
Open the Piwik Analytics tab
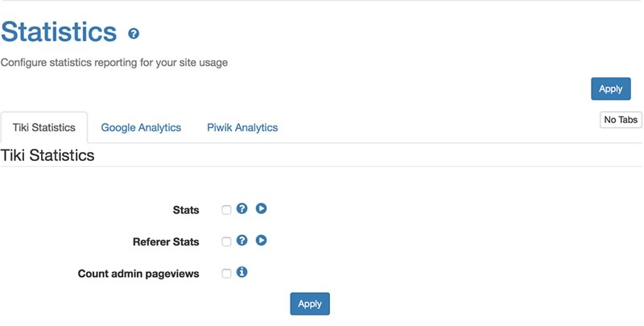[242, 128]
